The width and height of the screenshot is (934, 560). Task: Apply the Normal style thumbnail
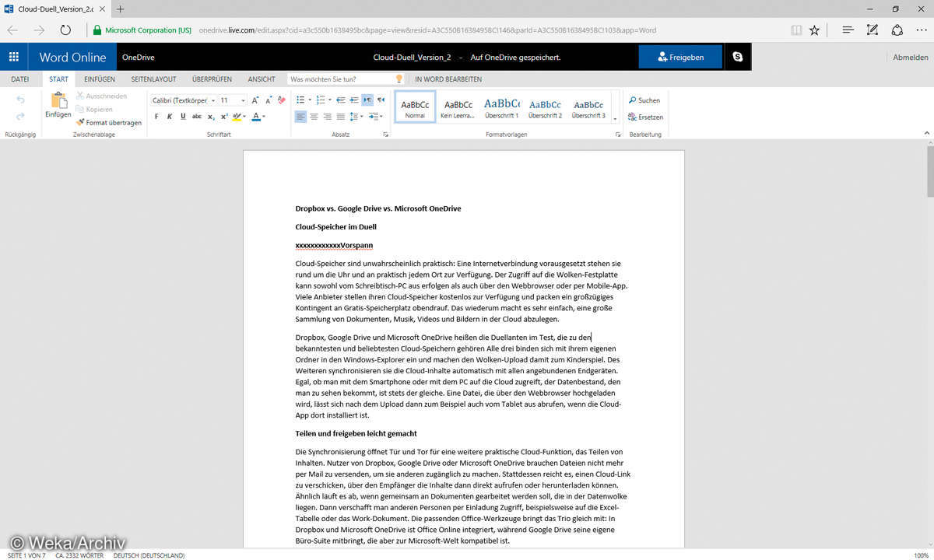pos(415,107)
